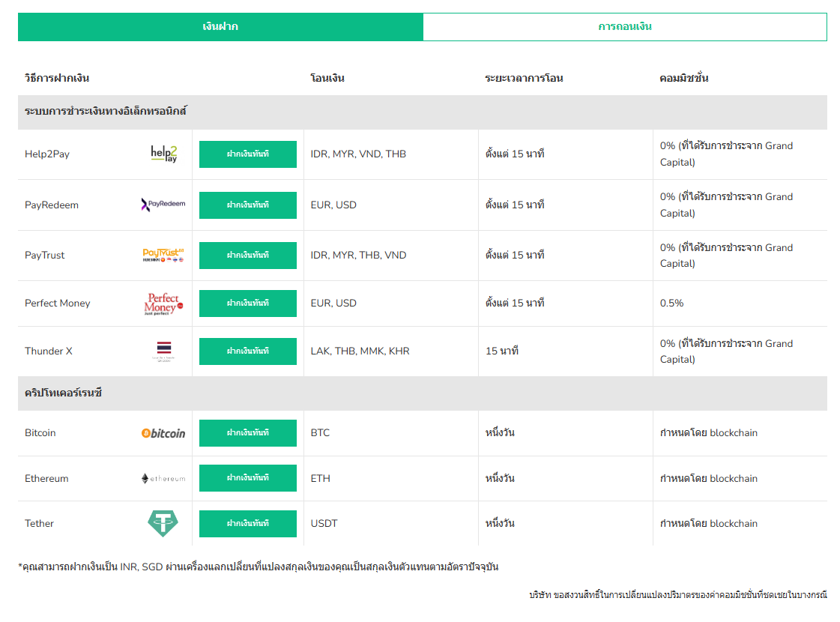The height and width of the screenshot is (622, 840).
Task: Click the PayRedeem logo icon
Action: pyautogui.click(x=163, y=205)
